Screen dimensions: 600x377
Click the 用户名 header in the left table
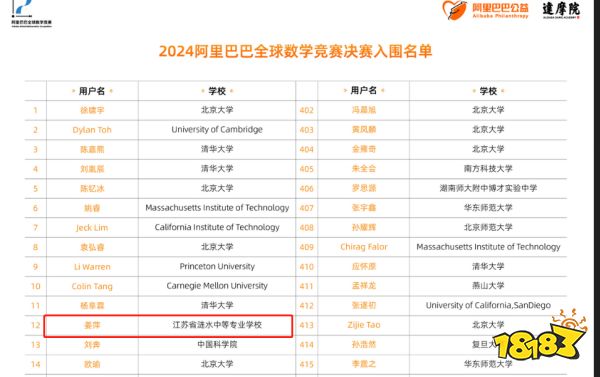click(92, 91)
